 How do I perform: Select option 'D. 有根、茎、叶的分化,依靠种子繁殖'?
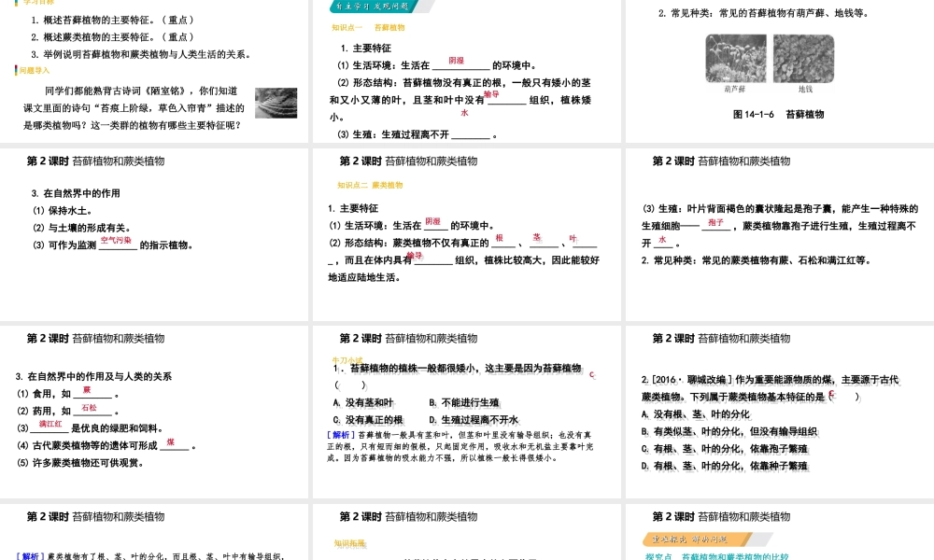[x=725, y=466]
